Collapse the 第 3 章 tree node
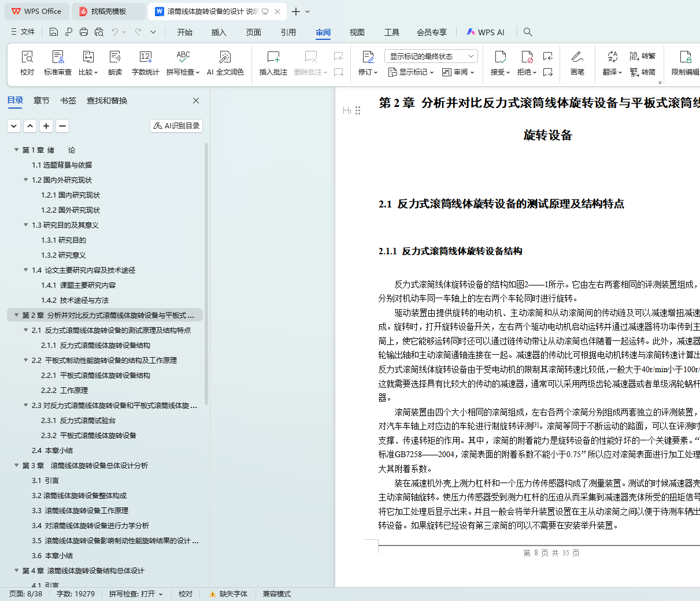The image size is (700, 601). pyautogui.click(x=16, y=465)
